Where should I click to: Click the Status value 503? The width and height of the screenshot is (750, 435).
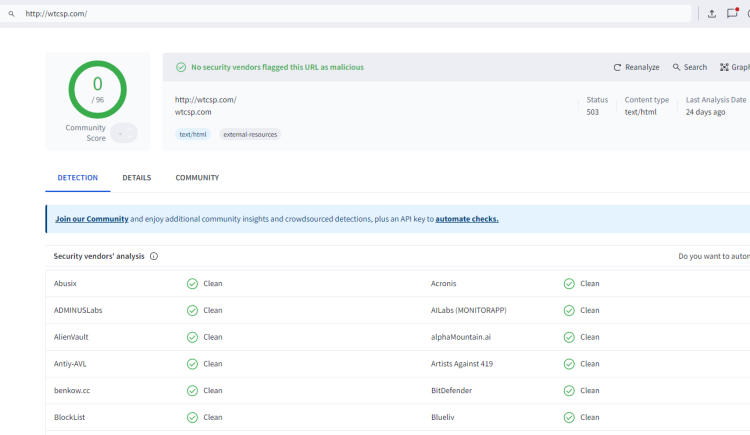click(x=593, y=112)
